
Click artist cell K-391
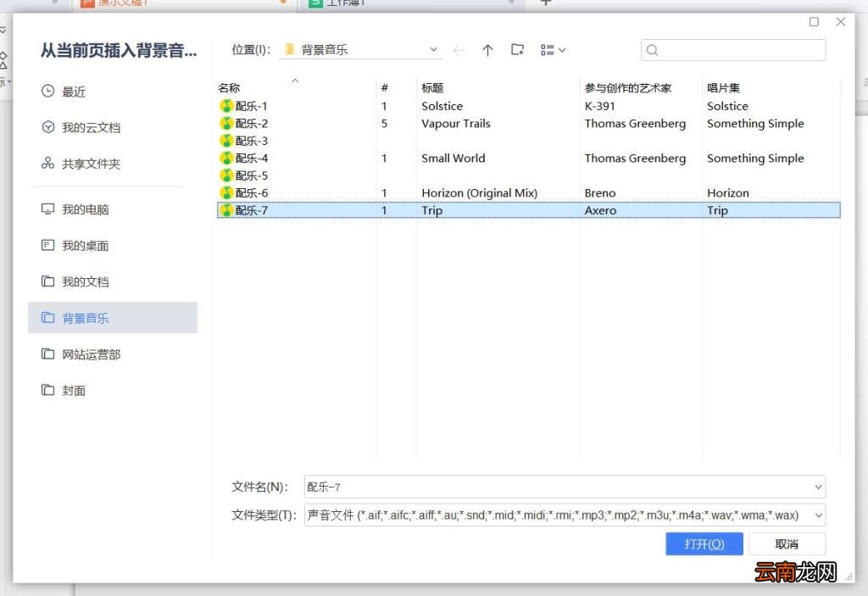click(x=599, y=106)
